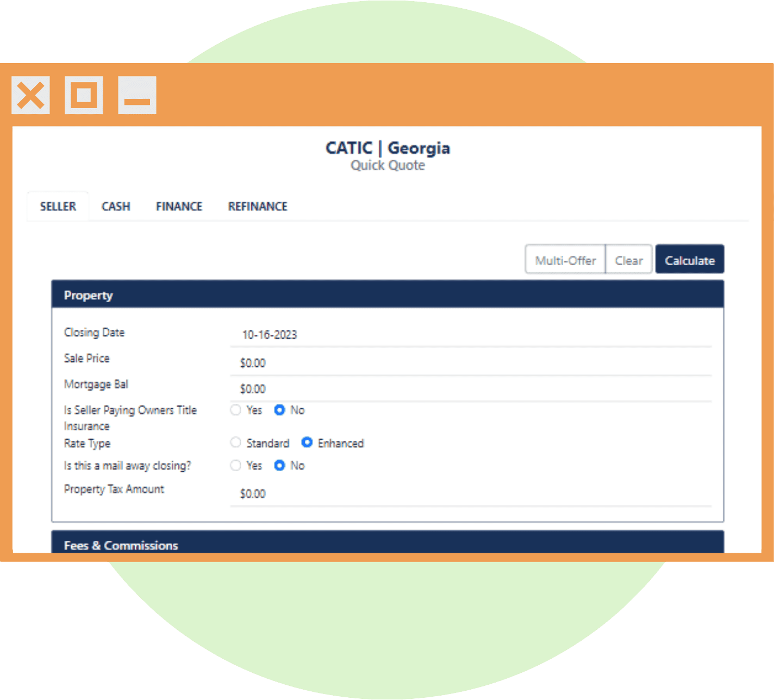Click the Clear button

tap(629, 259)
